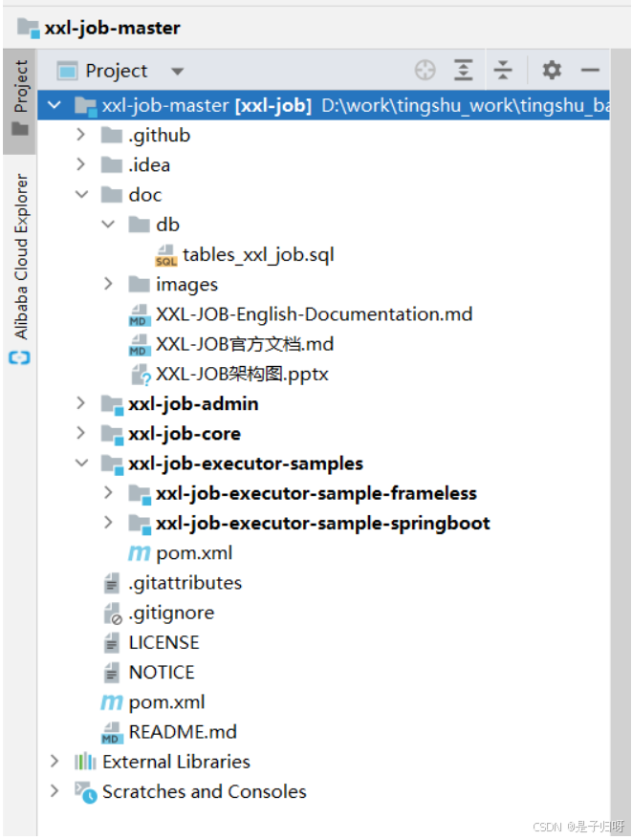Click the xxl-job-core module folder icon
The width and height of the screenshot is (632, 840).
click(113, 435)
